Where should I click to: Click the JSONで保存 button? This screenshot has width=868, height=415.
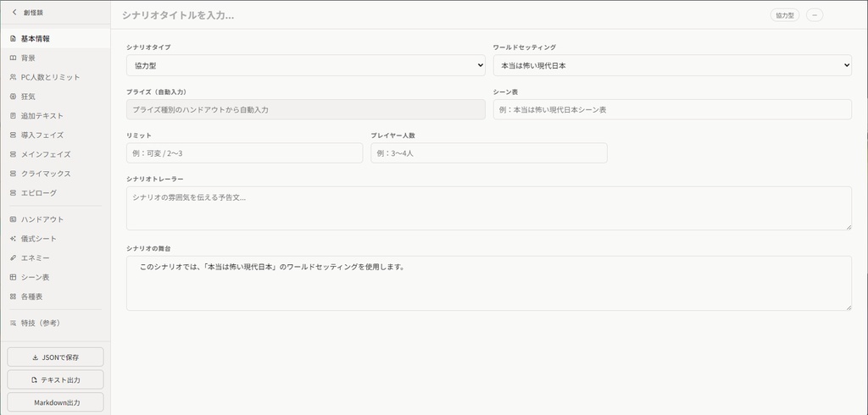point(55,357)
